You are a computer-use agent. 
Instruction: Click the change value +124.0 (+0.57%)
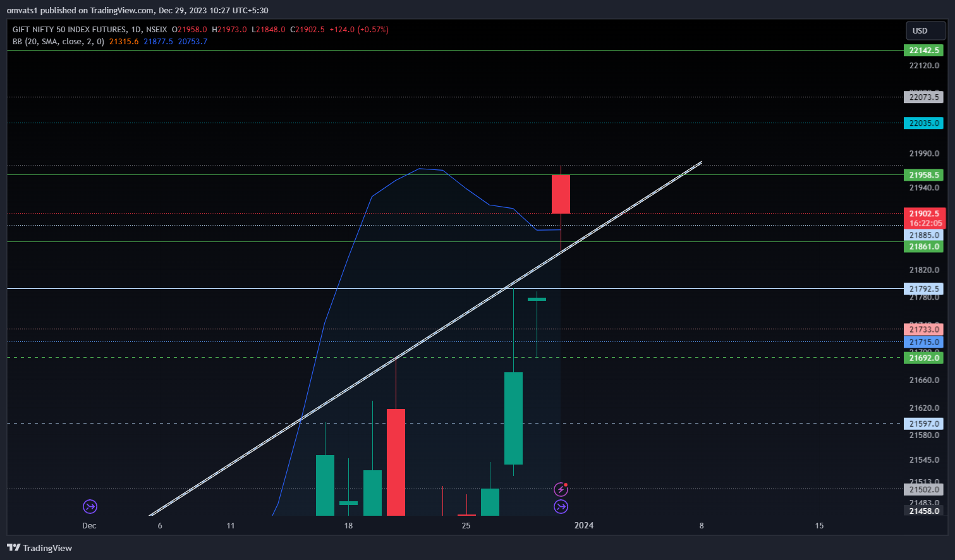point(359,30)
